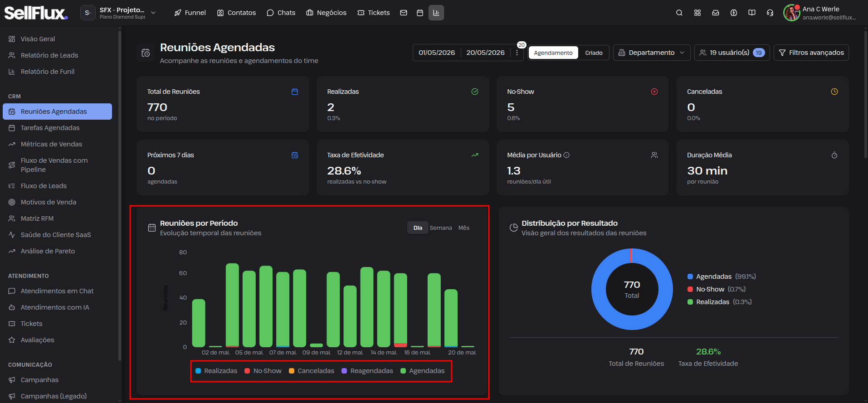This screenshot has width=868, height=403.
Task: Go to Negócios in top navigation
Action: [x=327, y=13]
